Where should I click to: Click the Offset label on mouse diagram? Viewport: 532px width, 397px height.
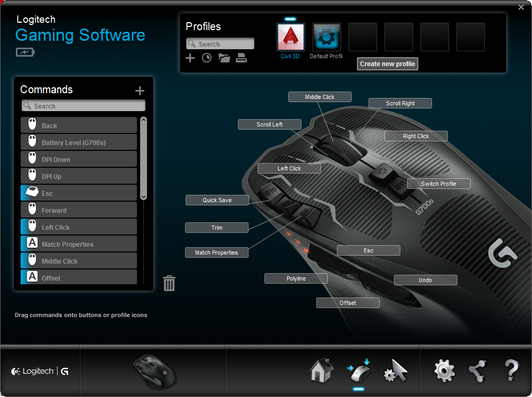348,303
